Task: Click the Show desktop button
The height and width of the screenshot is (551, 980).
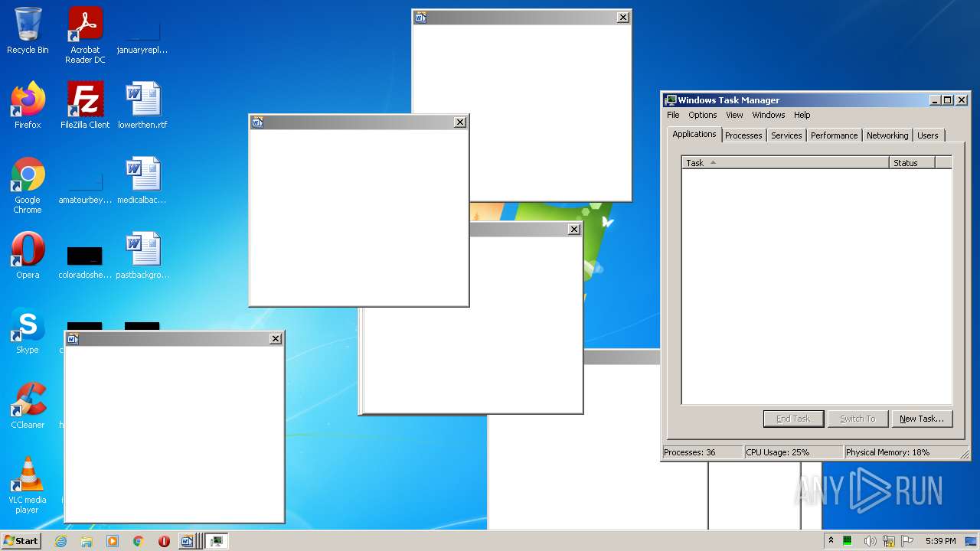Action: [972, 541]
